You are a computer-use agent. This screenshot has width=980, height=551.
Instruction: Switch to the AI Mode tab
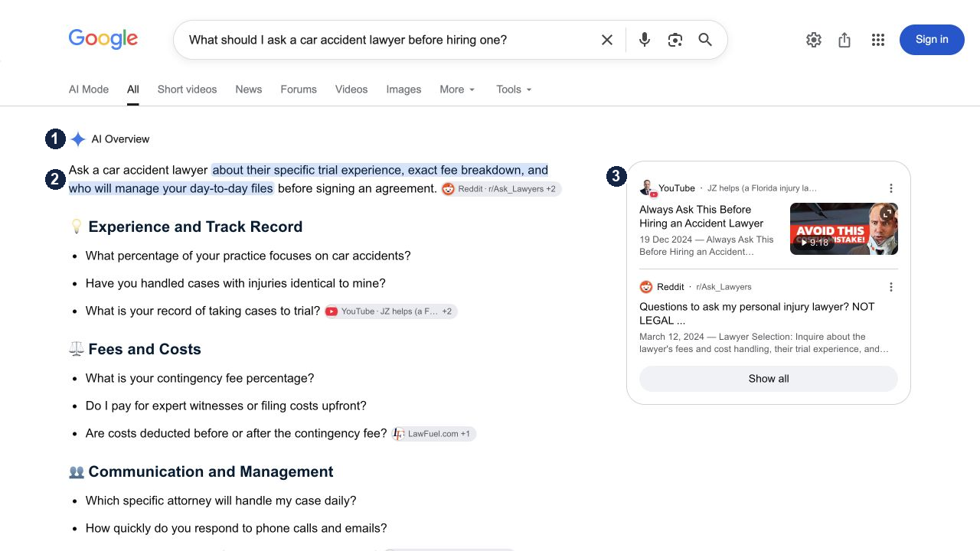click(x=89, y=90)
